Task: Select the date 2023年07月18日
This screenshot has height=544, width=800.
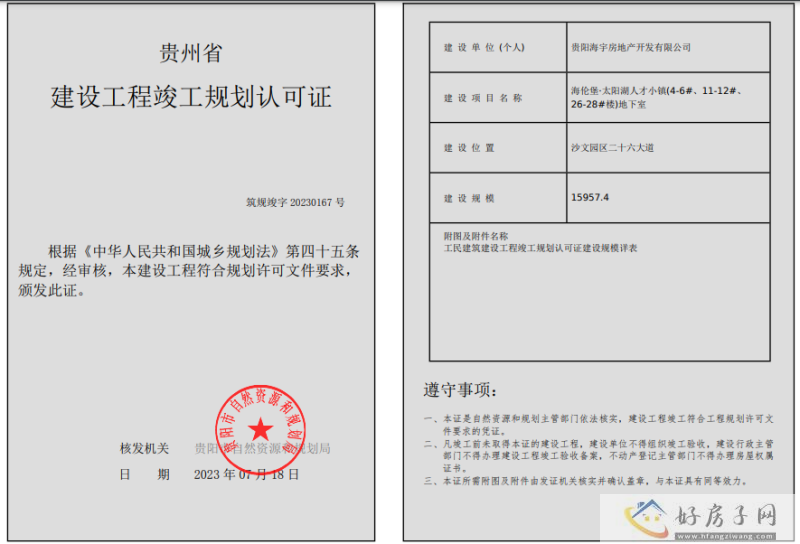Action: [246, 475]
